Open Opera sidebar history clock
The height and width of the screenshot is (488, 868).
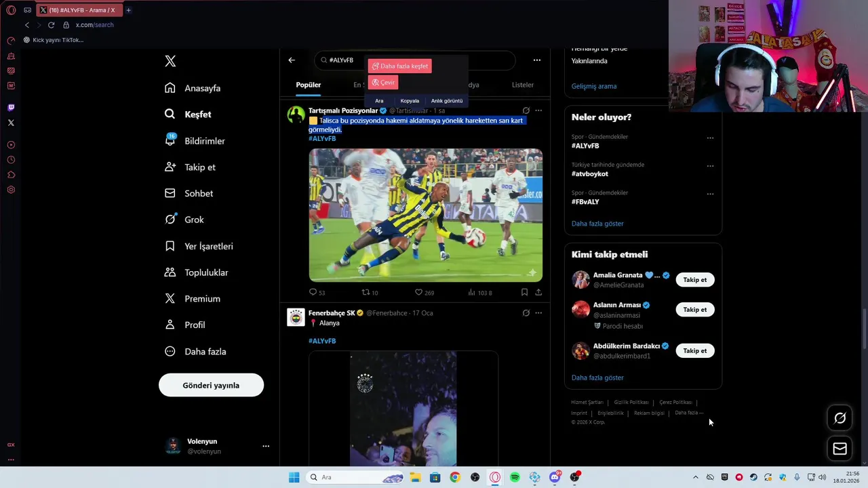click(x=11, y=160)
